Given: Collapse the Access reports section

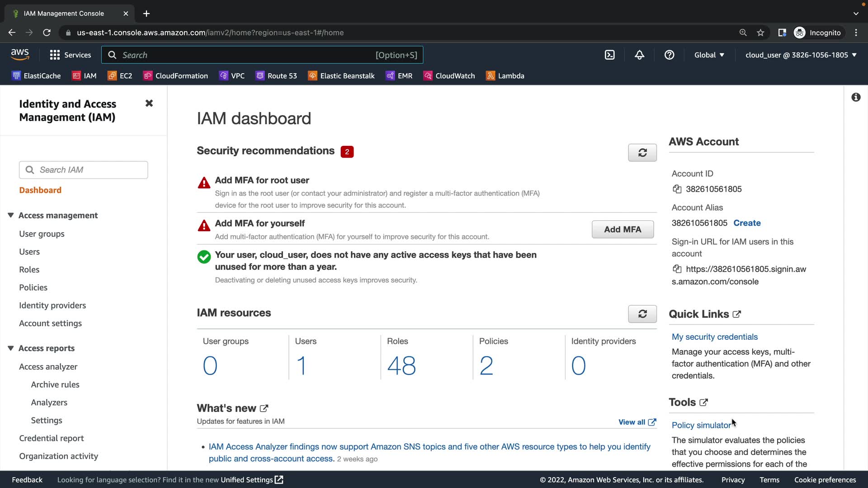Looking at the screenshot, I should (11, 348).
